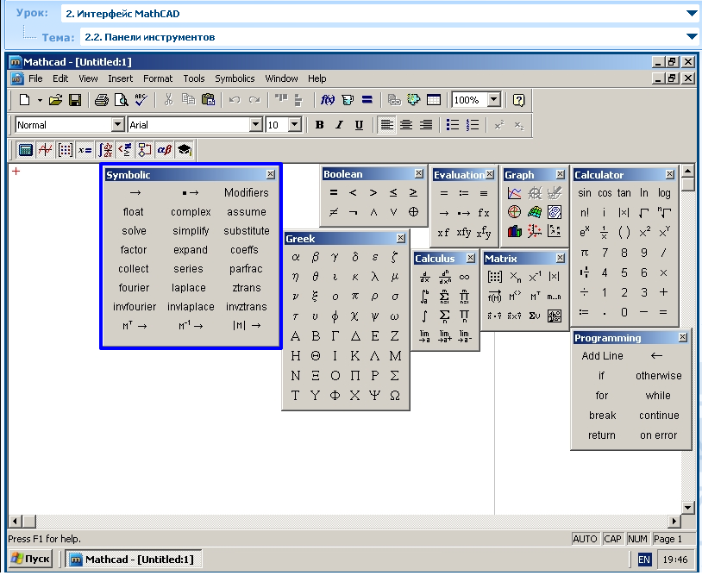Click the Insert Unit icon

point(348,100)
